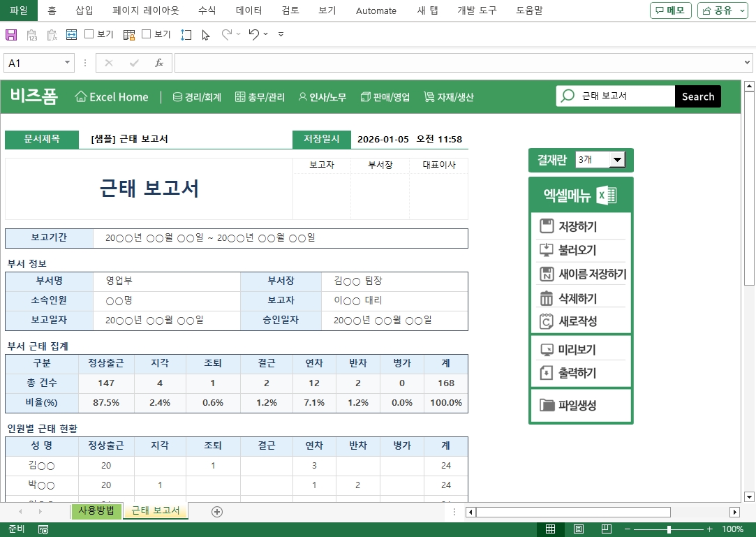The width and height of the screenshot is (756, 537).
Task: Click the Undo arrow icon
Action: pos(254,34)
